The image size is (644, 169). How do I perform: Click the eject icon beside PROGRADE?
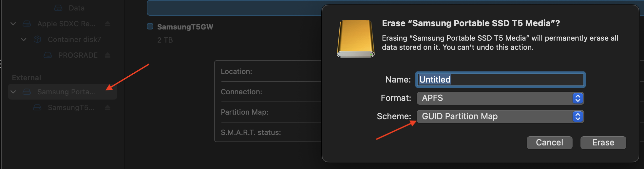tap(107, 55)
